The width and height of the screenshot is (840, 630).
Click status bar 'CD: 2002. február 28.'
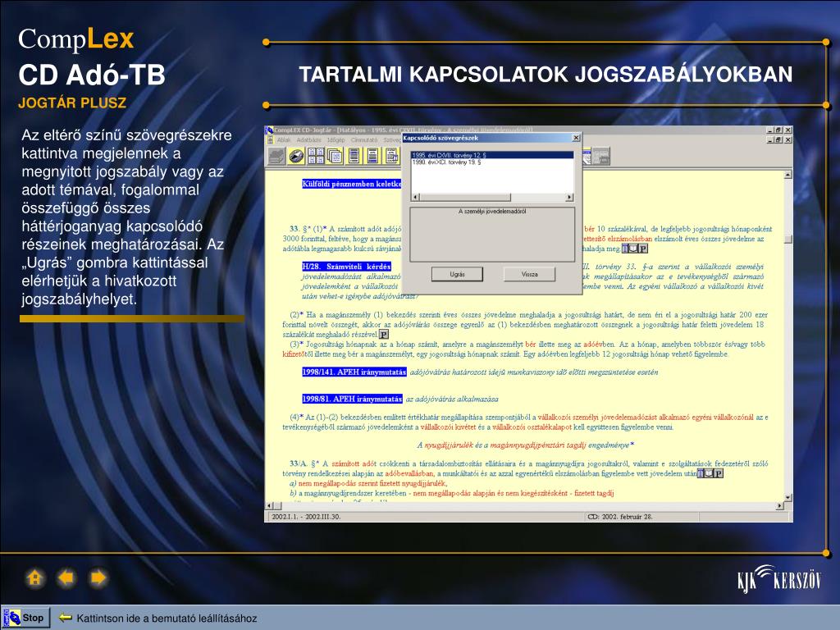620,517
